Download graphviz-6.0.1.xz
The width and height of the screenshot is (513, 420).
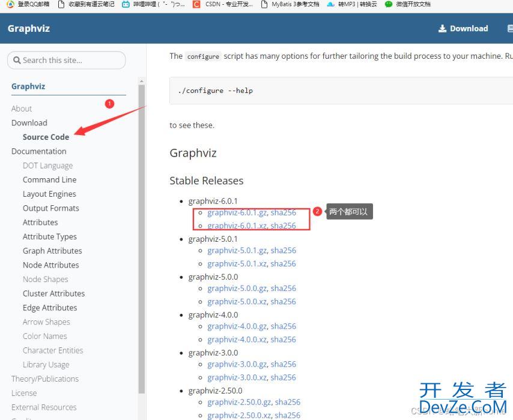[x=237, y=226]
